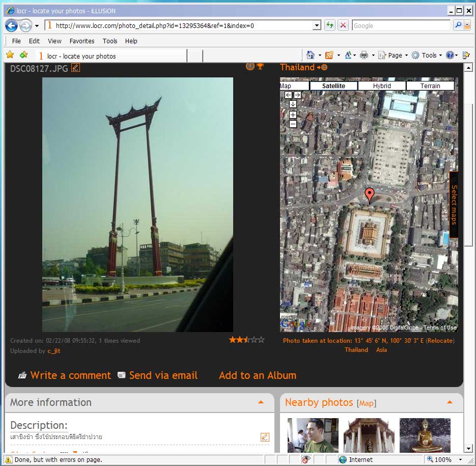Screen dimensions: 476x466
Task: Open the Favorites menu
Action: [82, 41]
